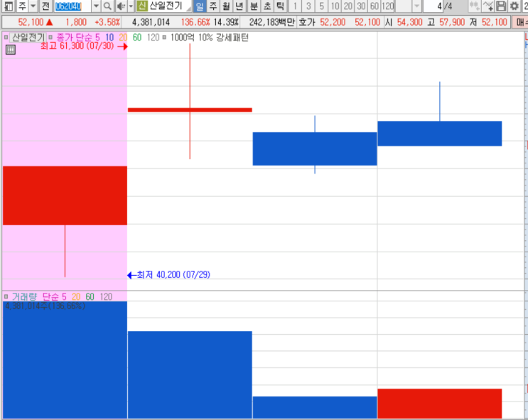Viewport: 528px width, 420px height.
Task: Click the add indicator line icon
Action: tap(487, 6)
